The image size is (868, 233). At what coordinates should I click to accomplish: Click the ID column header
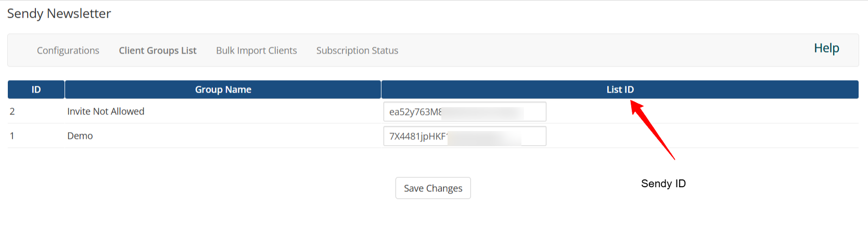pos(36,89)
